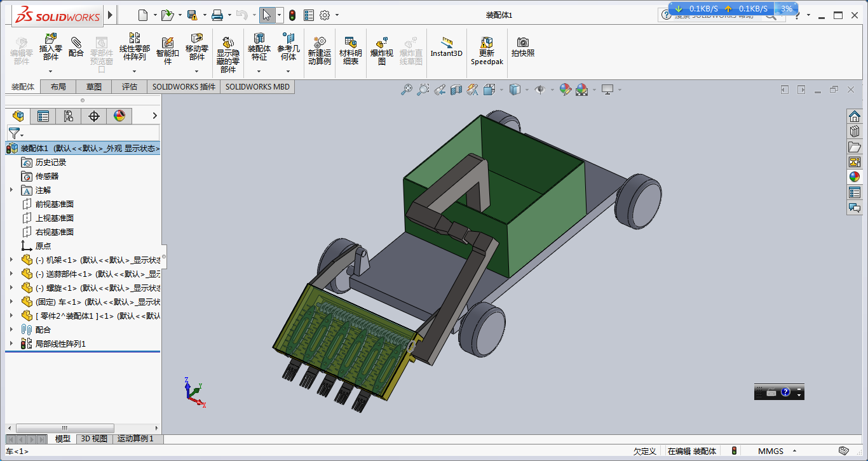Click the Rebuild traffic light icon in the top toolbar
Viewport: 868px width, 461px height.
pos(292,15)
